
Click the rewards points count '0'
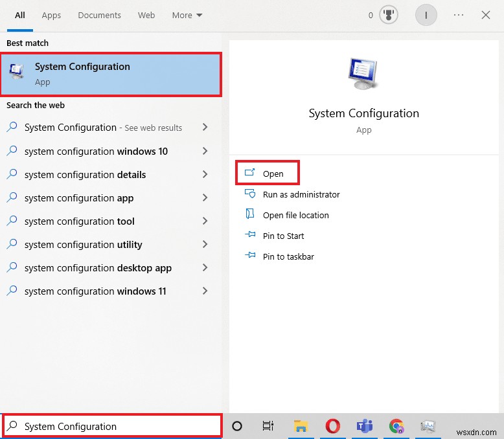pyautogui.click(x=371, y=15)
